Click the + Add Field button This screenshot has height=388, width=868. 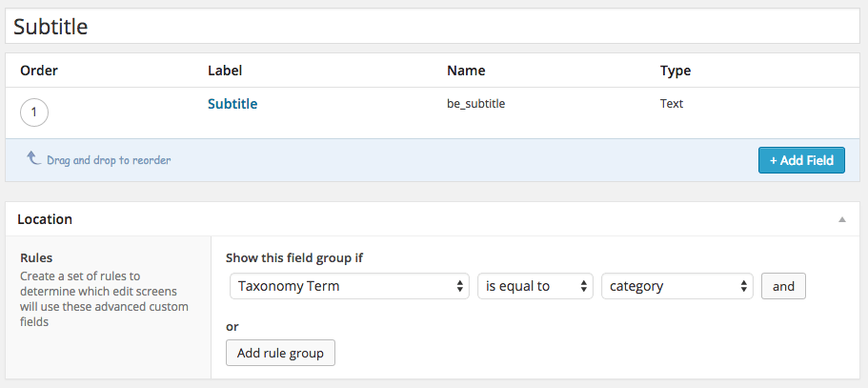click(x=801, y=160)
